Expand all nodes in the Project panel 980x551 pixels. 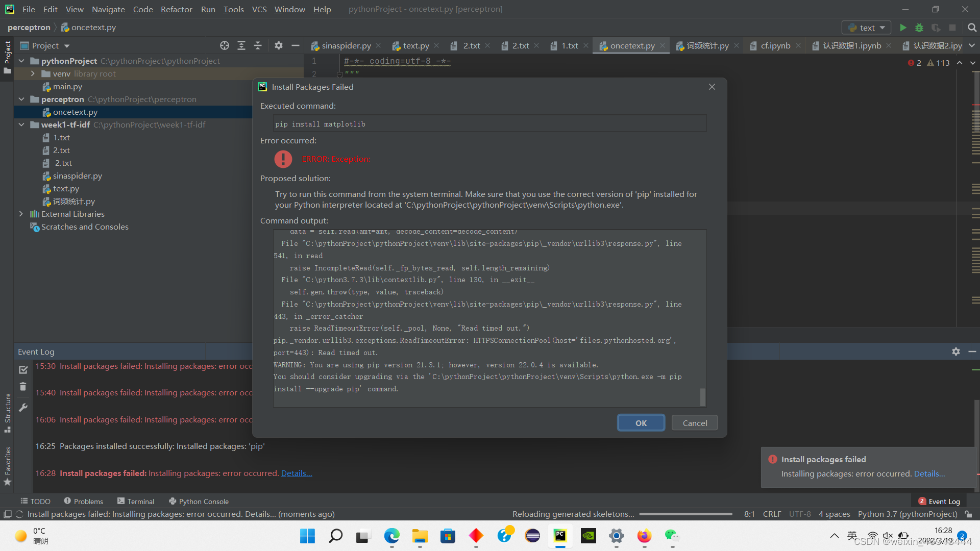[x=241, y=45]
